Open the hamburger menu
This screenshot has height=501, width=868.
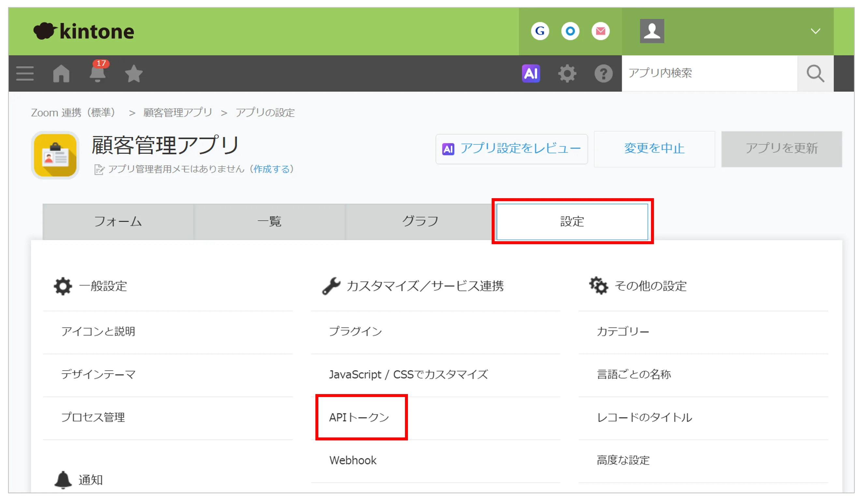(25, 74)
